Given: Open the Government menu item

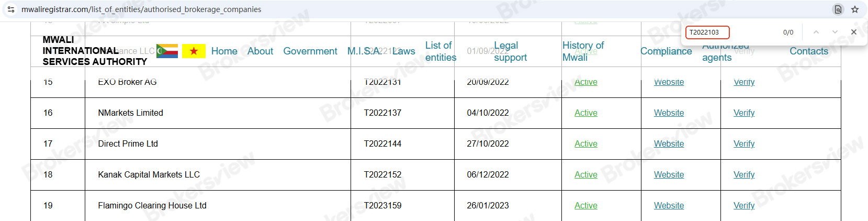Looking at the screenshot, I should coord(310,51).
